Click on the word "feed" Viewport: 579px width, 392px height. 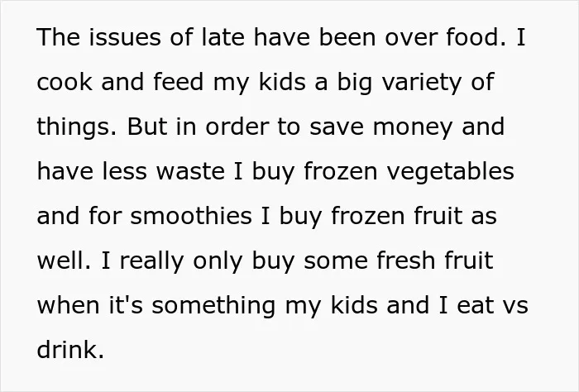pyautogui.click(x=179, y=82)
